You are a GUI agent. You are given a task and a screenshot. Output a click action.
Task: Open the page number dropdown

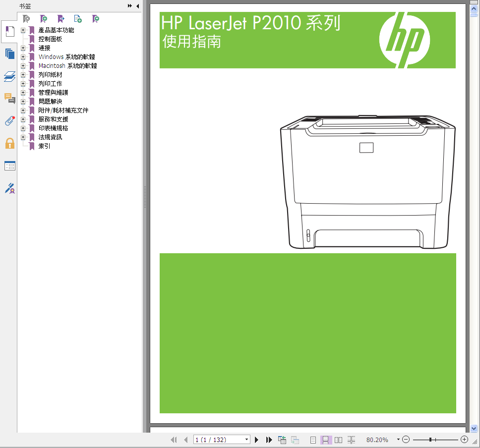[x=247, y=440]
